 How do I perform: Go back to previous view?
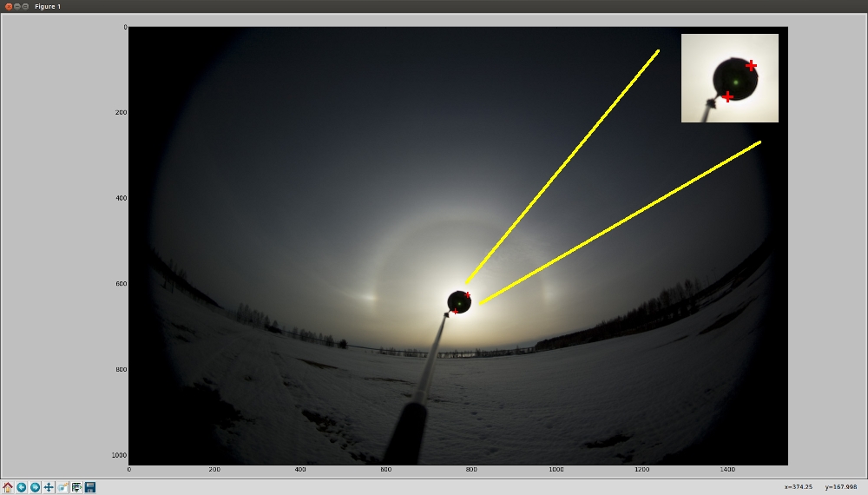click(22, 487)
